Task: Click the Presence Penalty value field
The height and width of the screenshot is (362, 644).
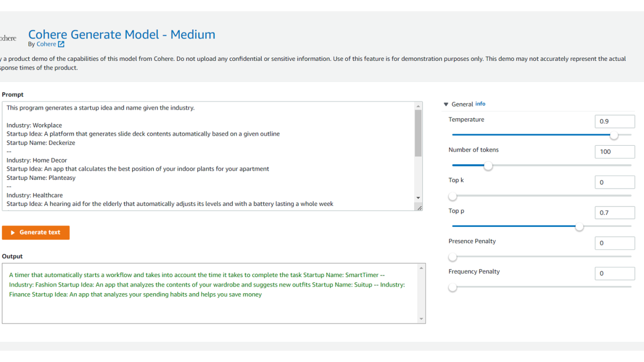Action: pos(614,243)
